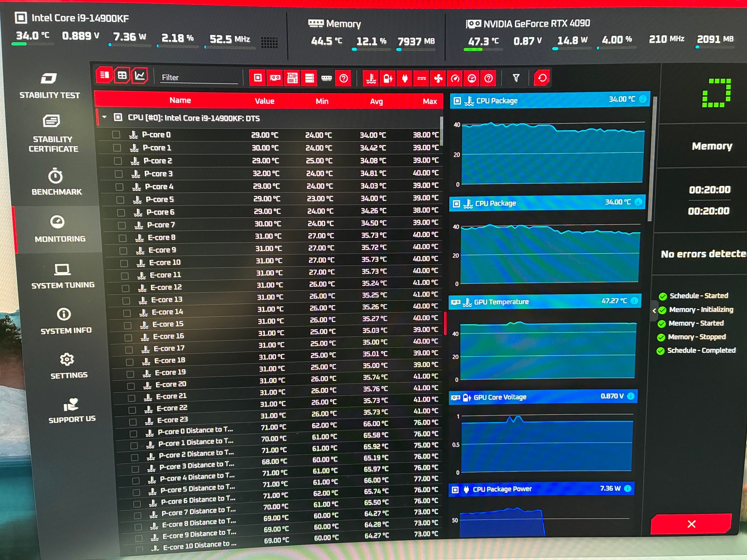Click the reset min/max refresh icon
Screen dimensions: 747x560
pos(542,78)
